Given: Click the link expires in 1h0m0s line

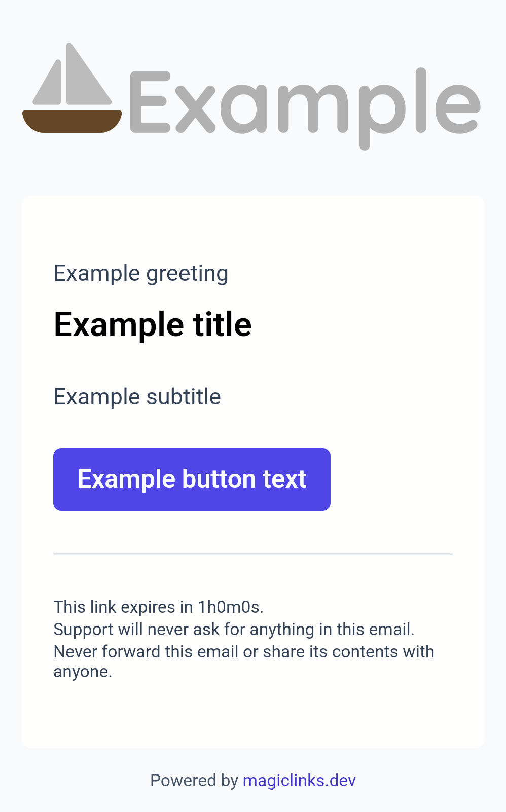Looking at the screenshot, I should [159, 607].
